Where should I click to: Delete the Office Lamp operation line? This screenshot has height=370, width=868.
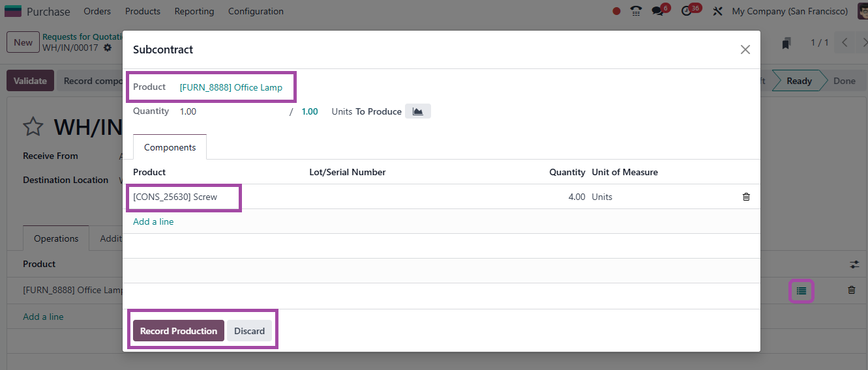coord(852,290)
